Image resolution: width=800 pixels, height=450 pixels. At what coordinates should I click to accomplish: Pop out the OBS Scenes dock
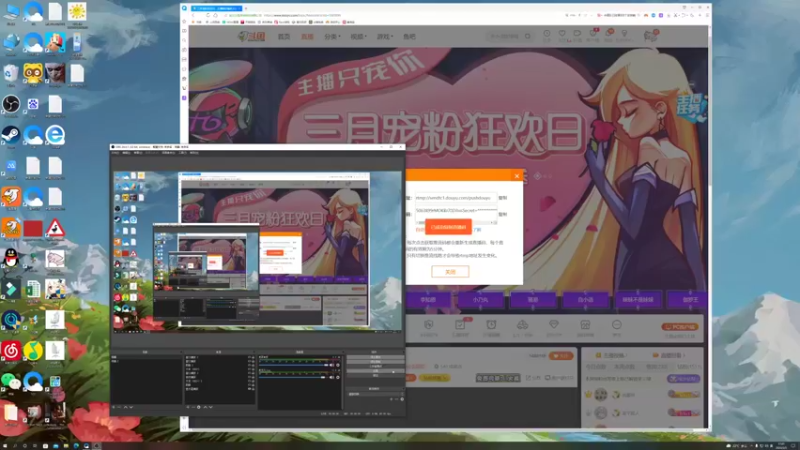coord(180,352)
